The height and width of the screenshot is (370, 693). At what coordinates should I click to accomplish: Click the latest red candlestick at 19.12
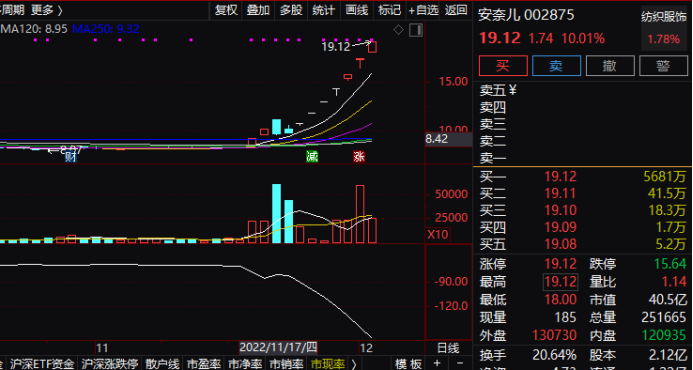pos(372,47)
